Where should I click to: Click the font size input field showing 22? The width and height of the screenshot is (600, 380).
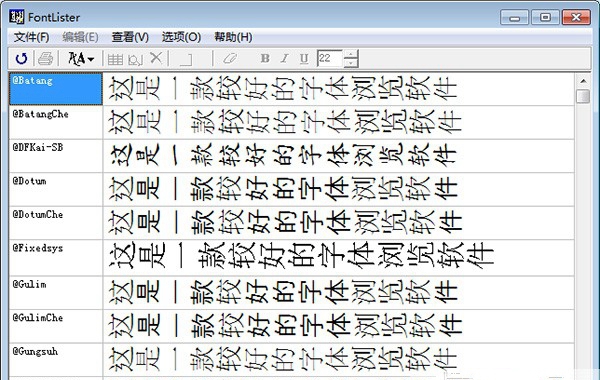(x=330, y=59)
